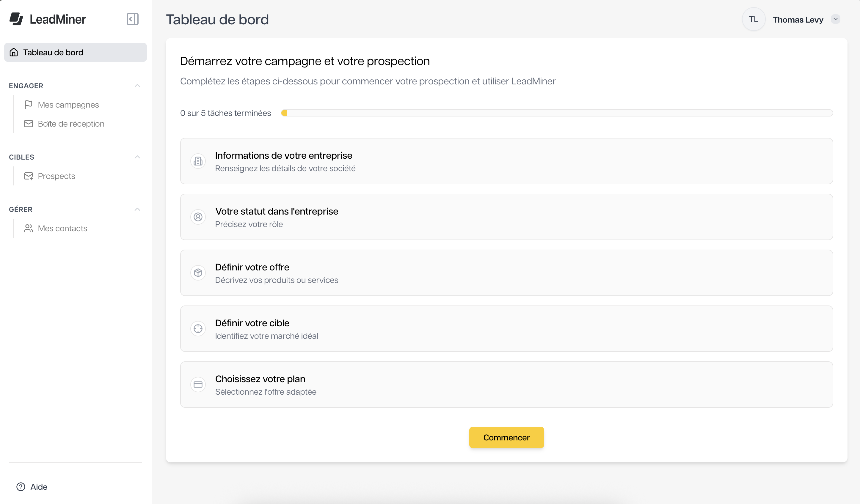The height and width of the screenshot is (504, 860).
Task: Click the Thomas Levy user name
Action: (798, 20)
